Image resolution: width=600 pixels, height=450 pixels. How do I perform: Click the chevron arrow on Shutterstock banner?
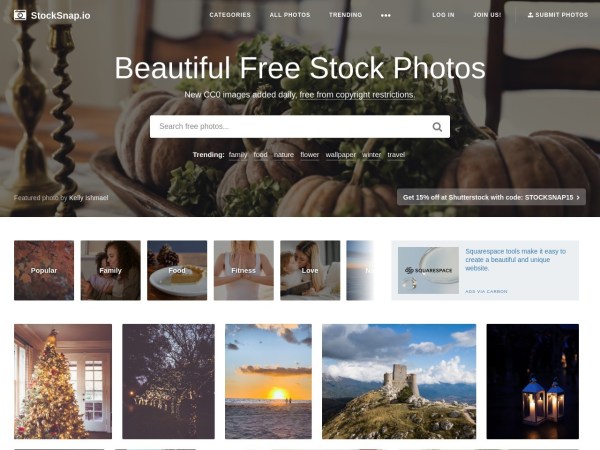point(578,197)
